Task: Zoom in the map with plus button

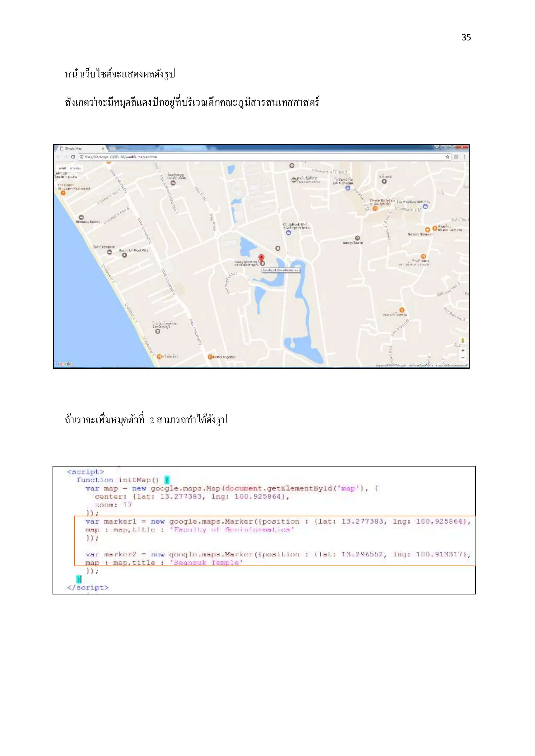Action: 463,350
